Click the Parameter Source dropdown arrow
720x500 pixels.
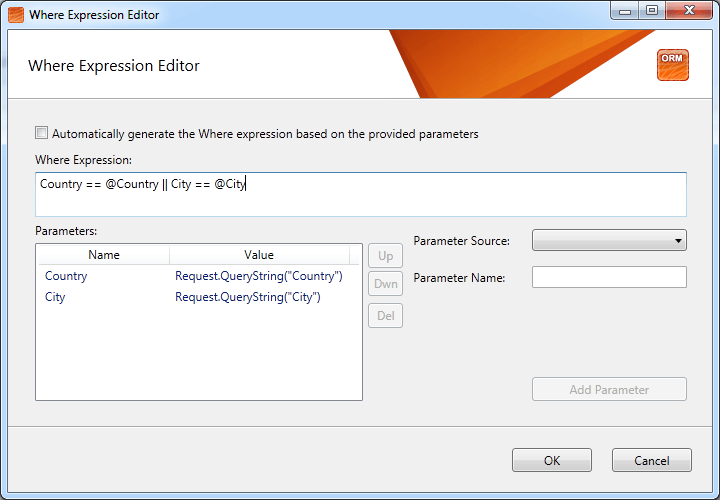coord(678,241)
